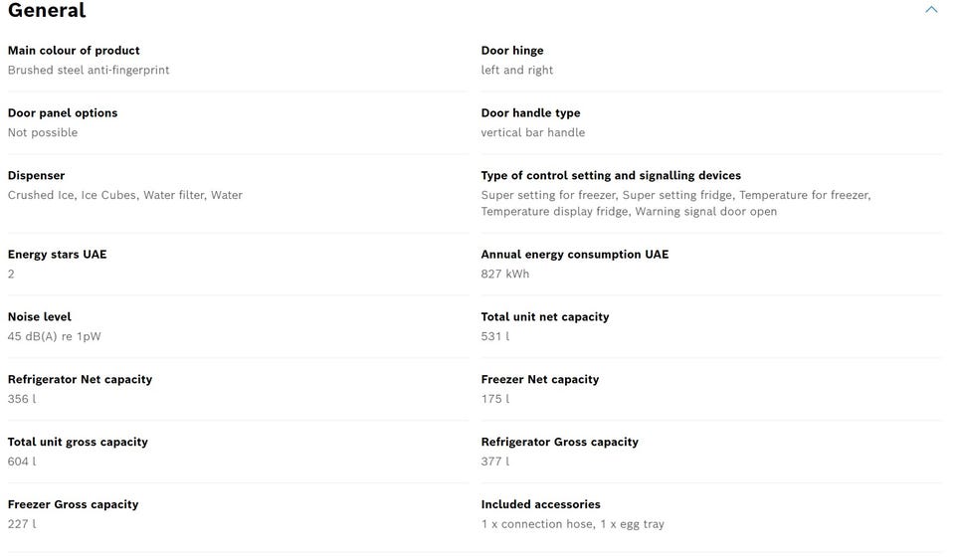Click the Freezer Net capacity label
Viewport: 955px width, 560px height.
[x=540, y=380]
